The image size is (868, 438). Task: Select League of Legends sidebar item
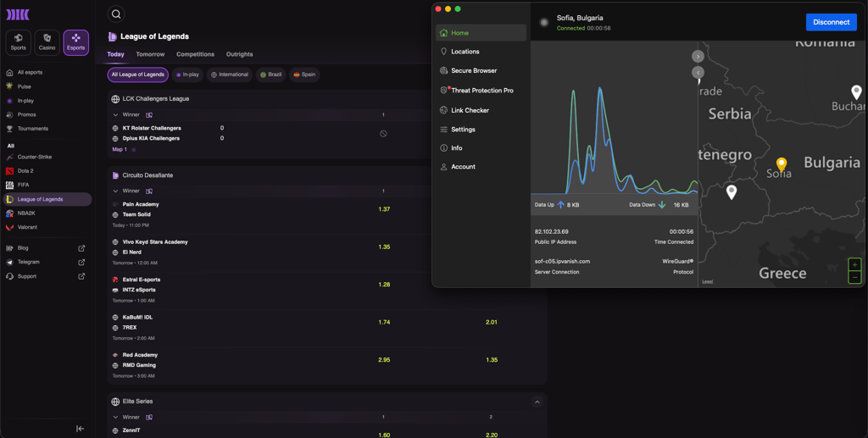pyautogui.click(x=47, y=199)
